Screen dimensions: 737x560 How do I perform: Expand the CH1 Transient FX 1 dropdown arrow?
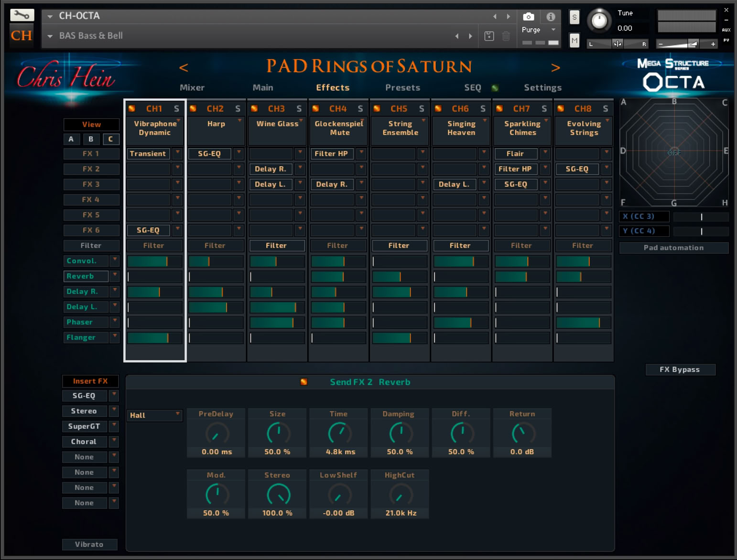tap(178, 153)
